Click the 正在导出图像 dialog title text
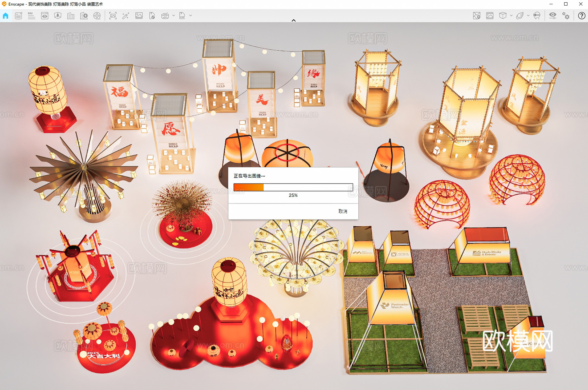Viewport: 588px width, 390px height. coord(249,176)
